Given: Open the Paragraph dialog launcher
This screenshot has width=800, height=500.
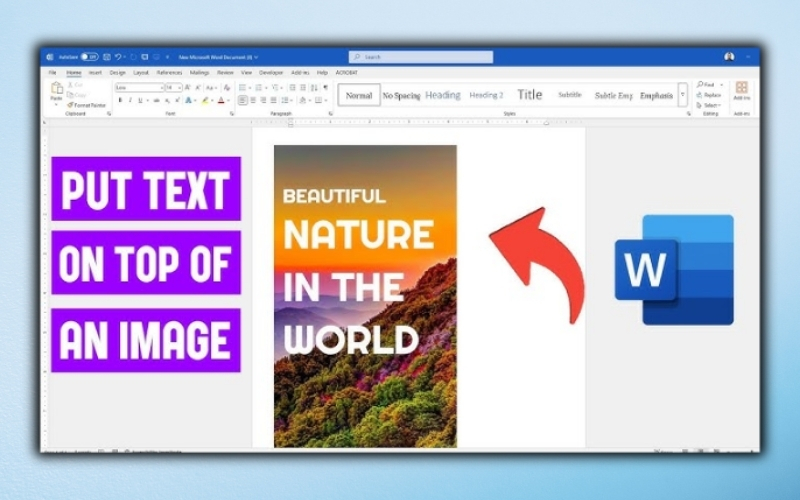Looking at the screenshot, I should tap(331, 114).
